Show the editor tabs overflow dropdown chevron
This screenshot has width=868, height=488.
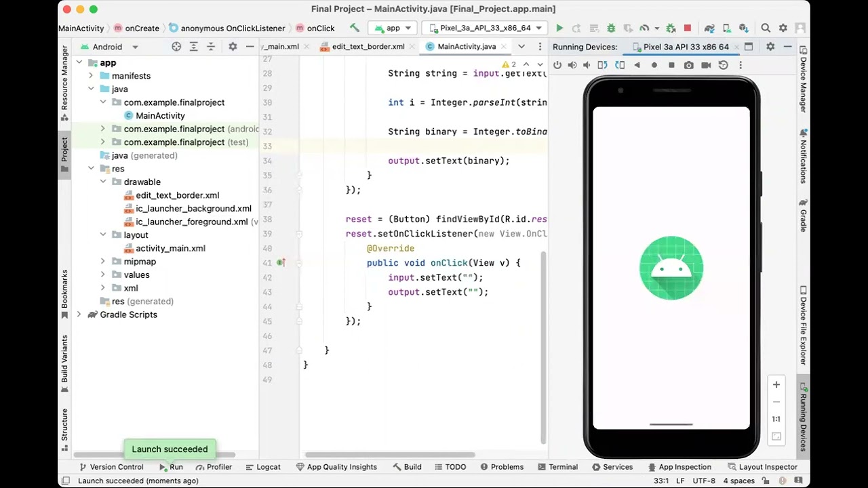pos(521,47)
